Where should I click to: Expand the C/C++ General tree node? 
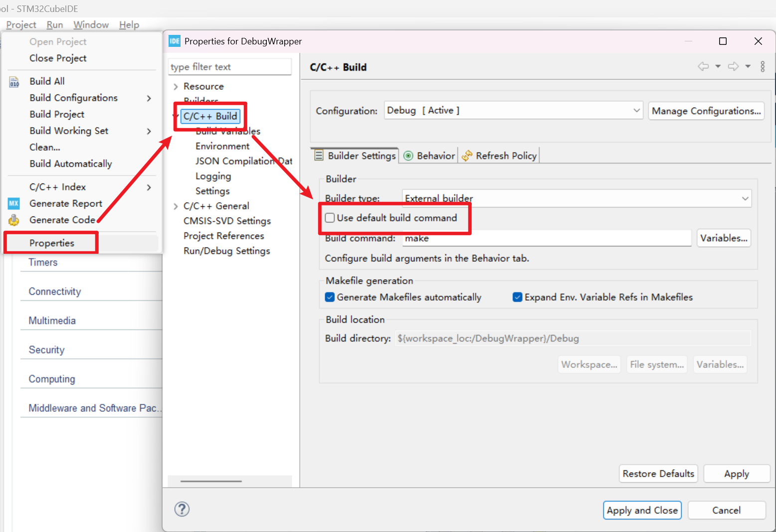click(x=176, y=206)
